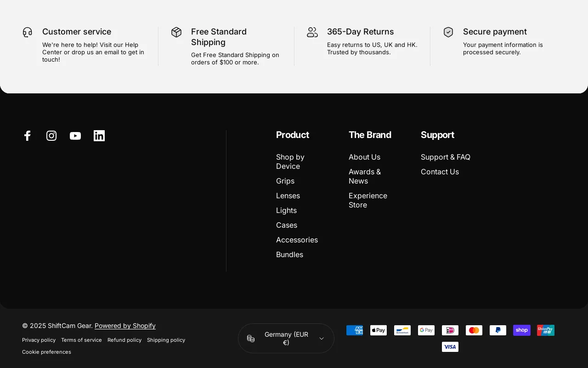Click the Apple Pay payment icon
This screenshot has height=368, width=588.
coord(379,330)
